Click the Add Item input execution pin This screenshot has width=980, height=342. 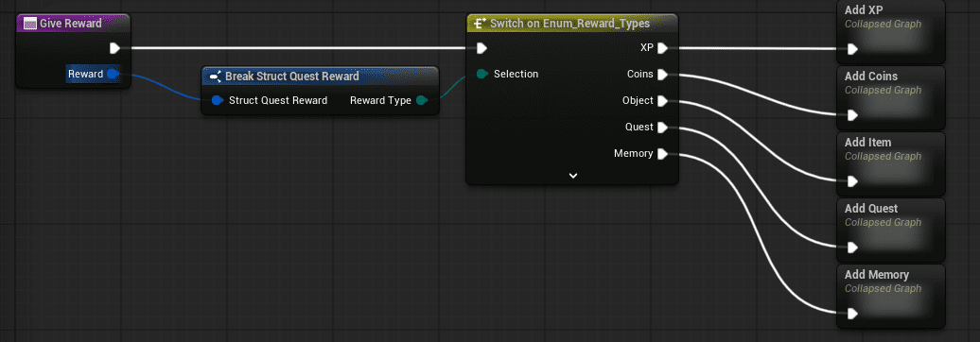(x=852, y=181)
